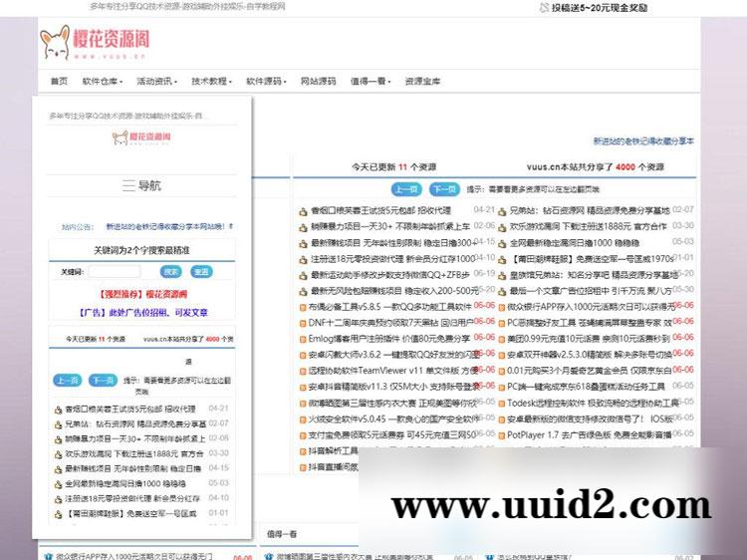This screenshot has height=560, width=747.
Task: Expand the 软件仓库 dropdown menu
Action: tap(103, 82)
